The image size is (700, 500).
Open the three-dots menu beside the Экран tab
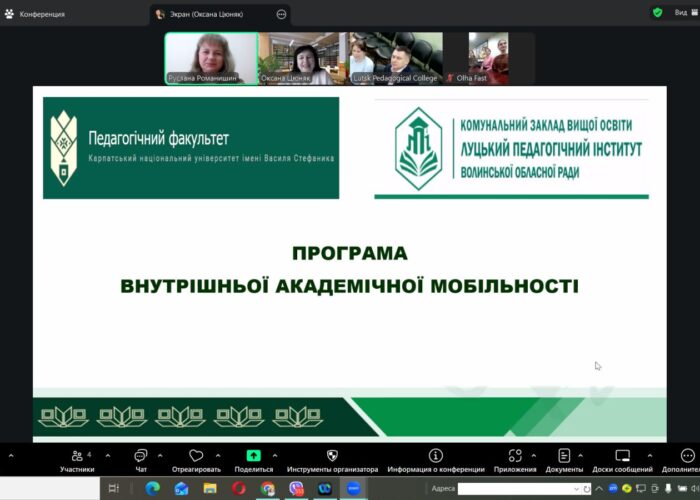click(x=281, y=14)
